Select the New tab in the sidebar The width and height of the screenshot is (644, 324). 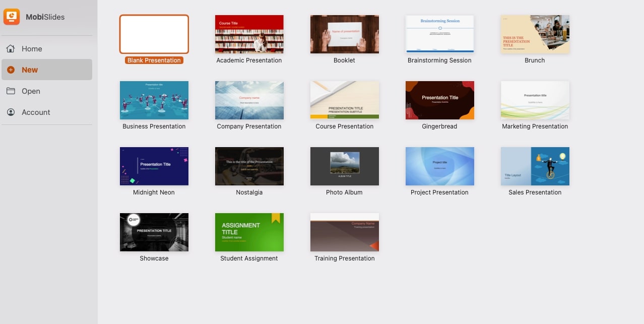coord(29,70)
